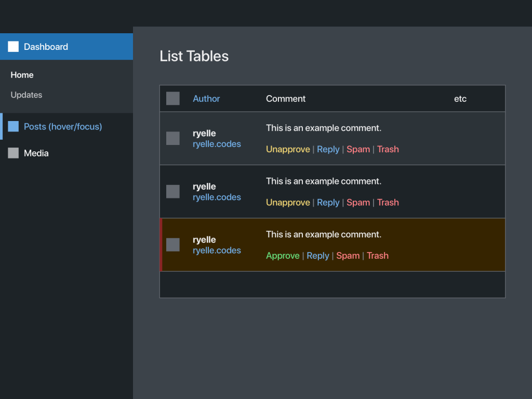This screenshot has width=532, height=399.
Task: Mark the first comment as Spam
Action: (x=358, y=149)
